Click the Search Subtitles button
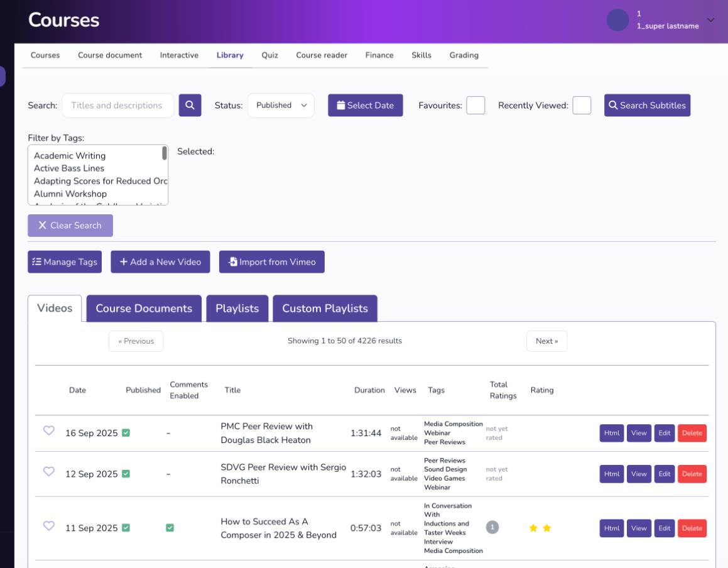728x568 pixels. click(647, 106)
